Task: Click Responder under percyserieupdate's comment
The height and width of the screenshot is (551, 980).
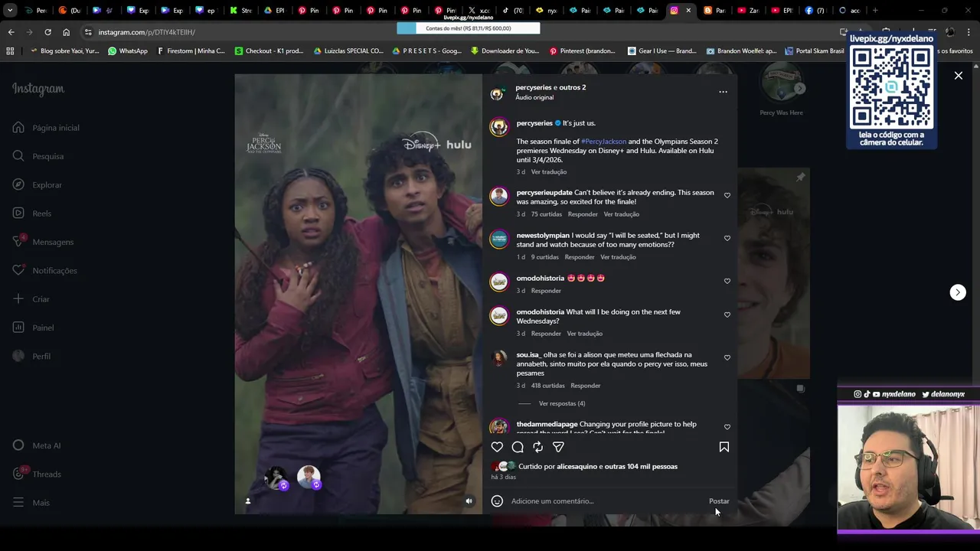Action: pos(583,214)
